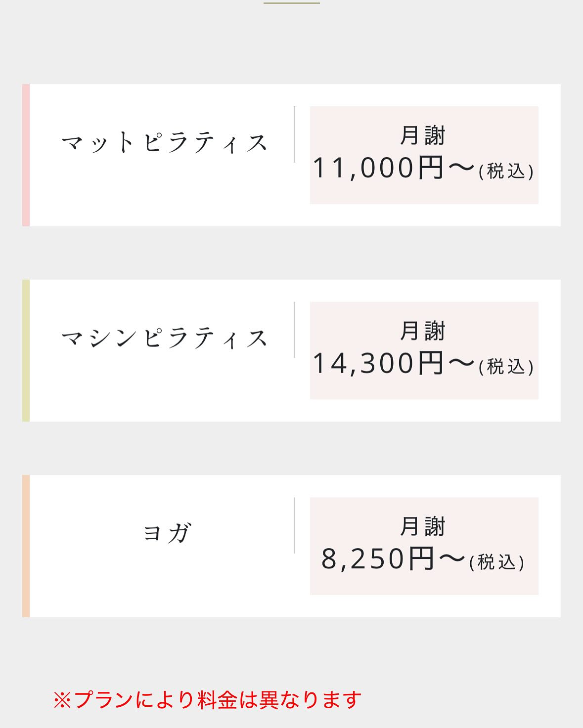This screenshot has width=583, height=728.
Task: Select the 月謝 14,300円〜 price box
Action: tap(424, 350)
